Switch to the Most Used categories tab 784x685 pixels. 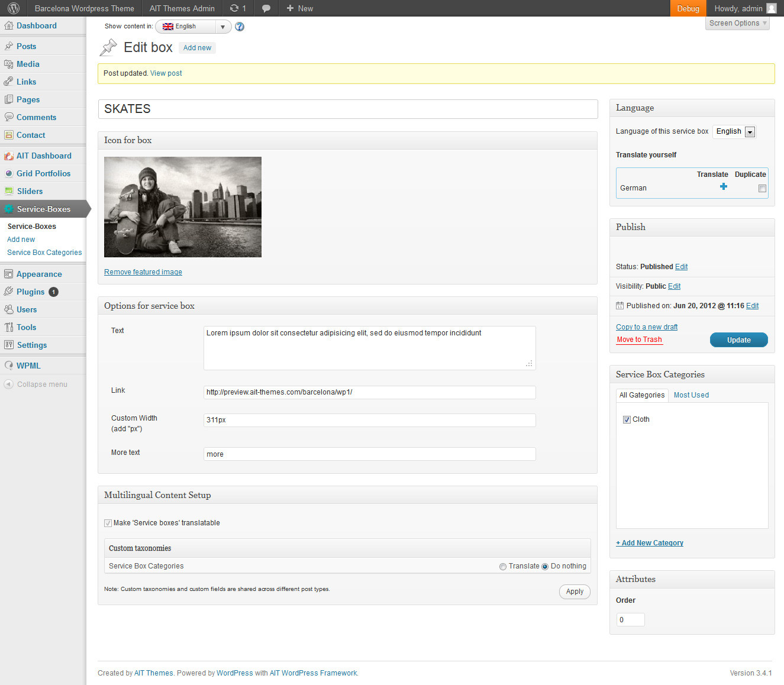click(691, 395)
